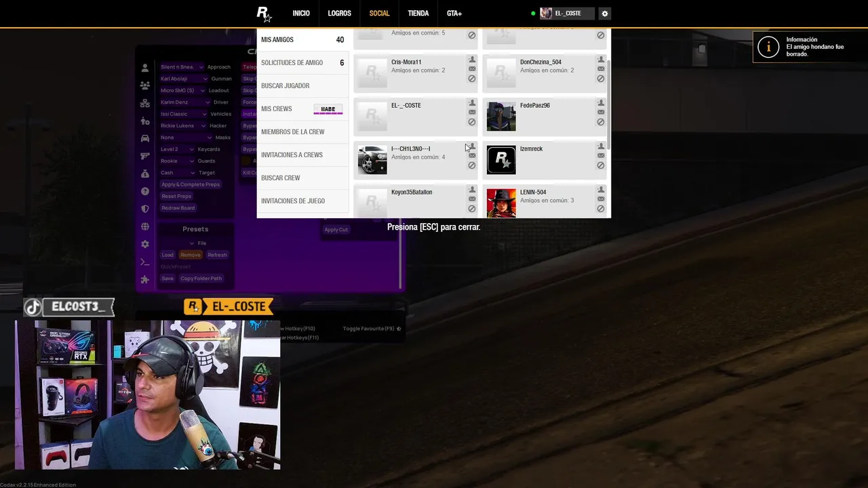This screenshot has height=488, width=868.
Task: Click the Remove preset button
Action: pos(191,255)
